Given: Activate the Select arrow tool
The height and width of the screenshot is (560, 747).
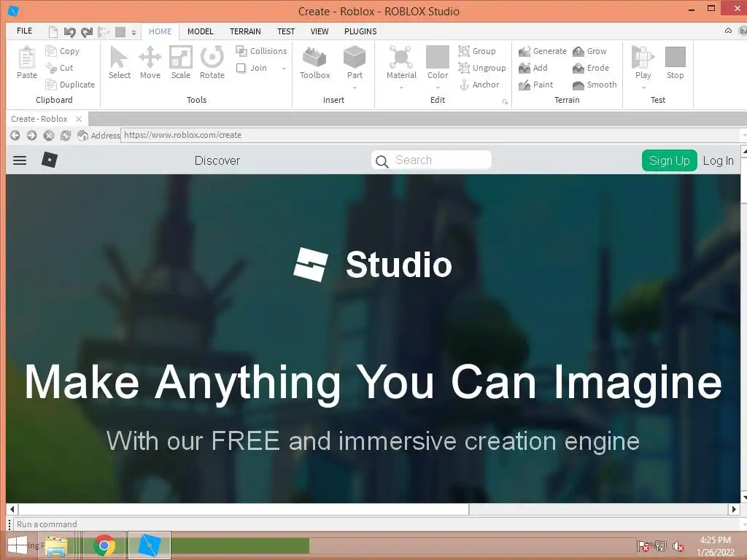Looking at the screenshot, I should pyautogui.click(x=119, y=63).
